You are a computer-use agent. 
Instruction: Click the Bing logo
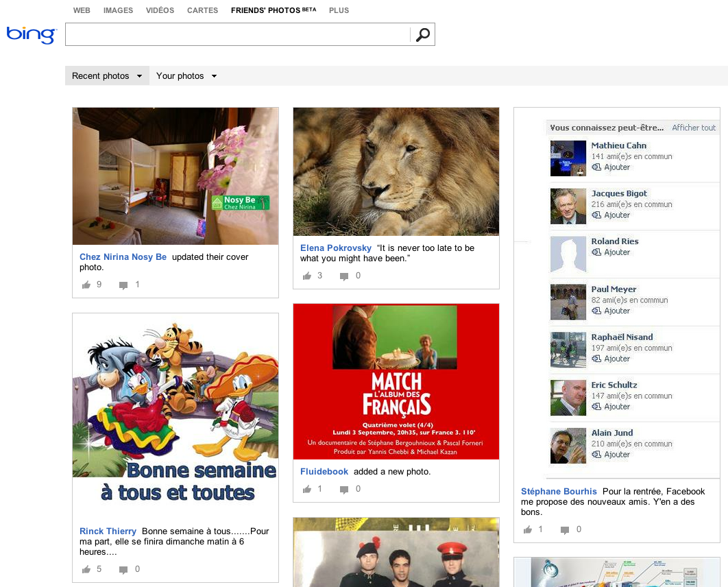tap(31, 34)
